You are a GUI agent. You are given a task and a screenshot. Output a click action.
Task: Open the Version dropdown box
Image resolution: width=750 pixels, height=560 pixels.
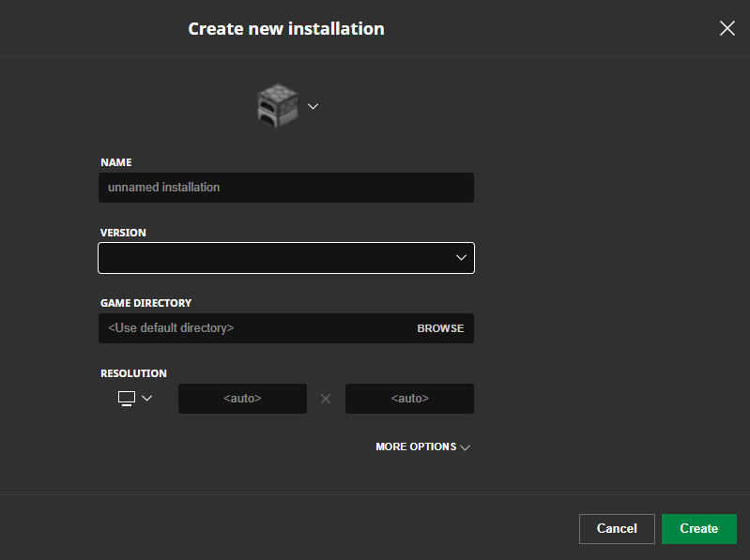coord(272,258)
